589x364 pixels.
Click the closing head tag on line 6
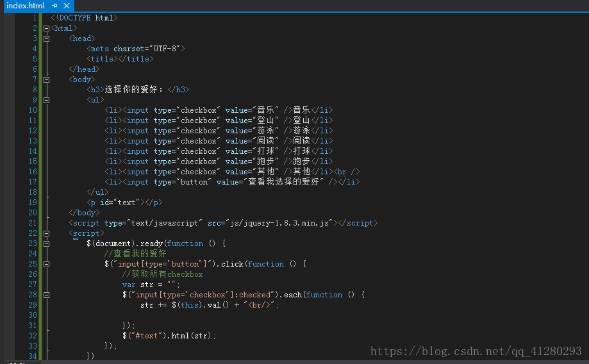coord(84,69)
